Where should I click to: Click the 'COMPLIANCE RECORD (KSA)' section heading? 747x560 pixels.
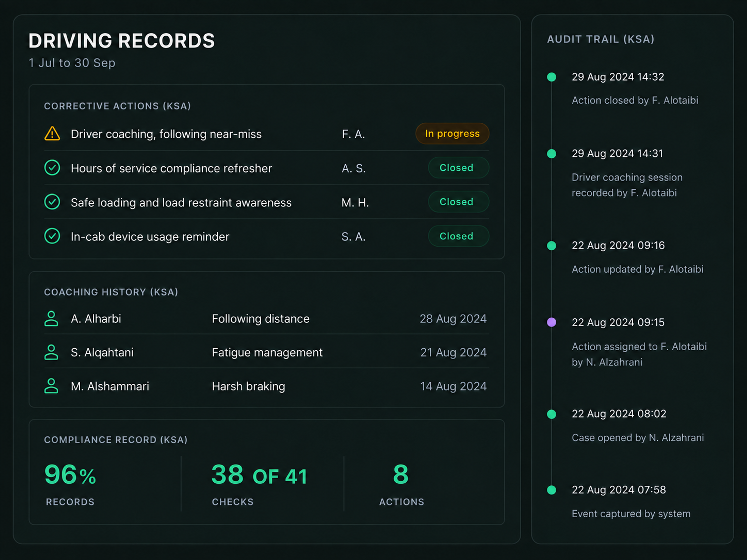(x=116, y=440)
